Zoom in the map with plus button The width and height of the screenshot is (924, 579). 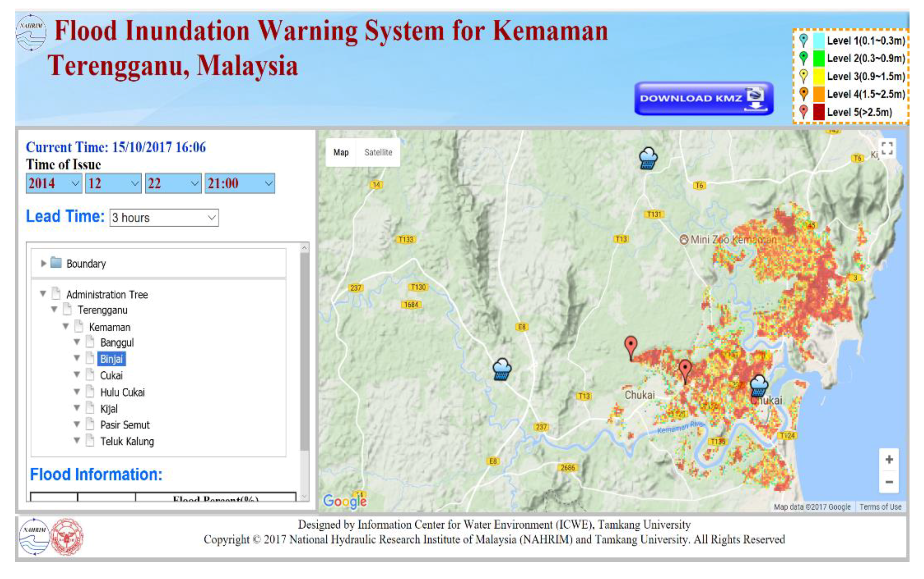click(889, 459)
